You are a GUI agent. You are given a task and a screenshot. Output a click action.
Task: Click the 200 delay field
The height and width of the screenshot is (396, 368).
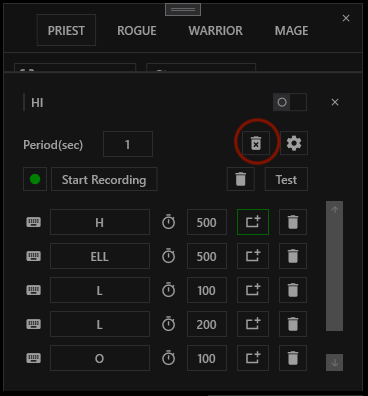tap(207, 324)
